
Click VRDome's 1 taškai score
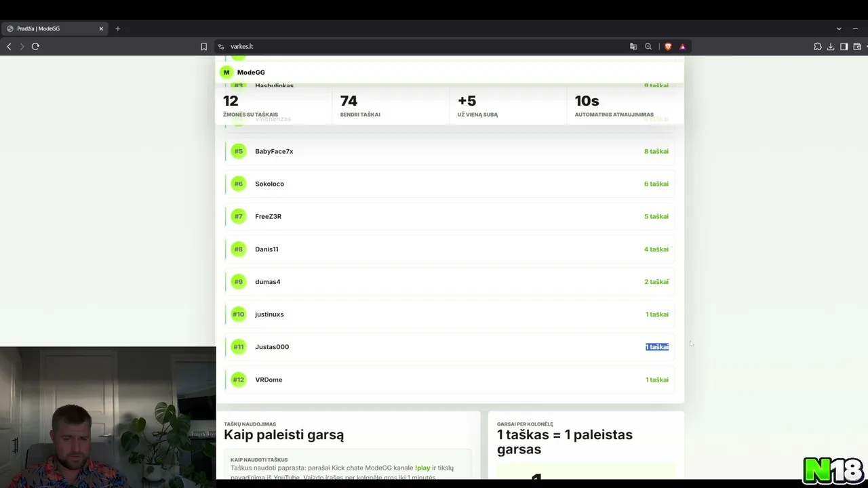657,380
